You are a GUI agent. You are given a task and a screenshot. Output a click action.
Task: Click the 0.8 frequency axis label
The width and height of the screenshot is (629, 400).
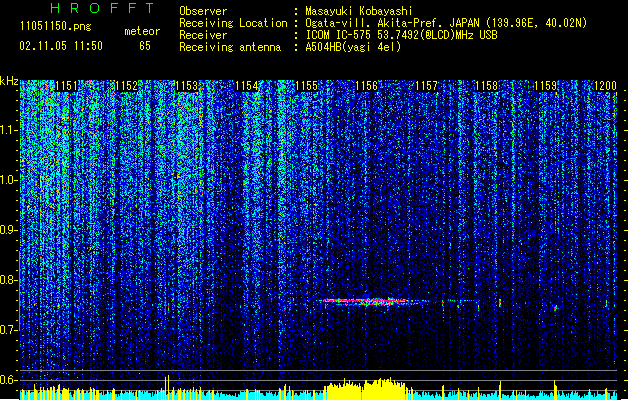[x=9, y=280]
